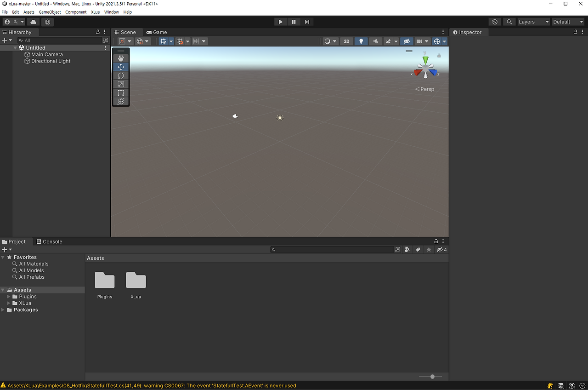Select the Scale tool
The width and height of the screenshot is (588, 390).
[x=121, y=84]
